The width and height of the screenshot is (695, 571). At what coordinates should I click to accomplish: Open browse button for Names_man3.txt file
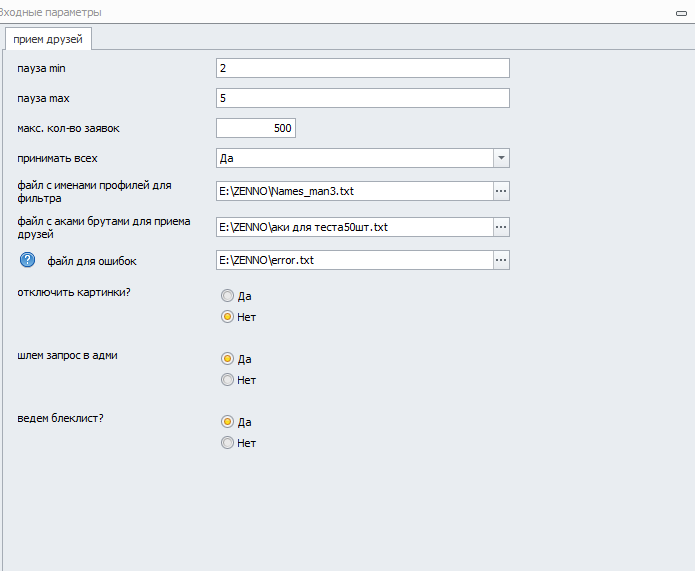(x=501, y=191)
